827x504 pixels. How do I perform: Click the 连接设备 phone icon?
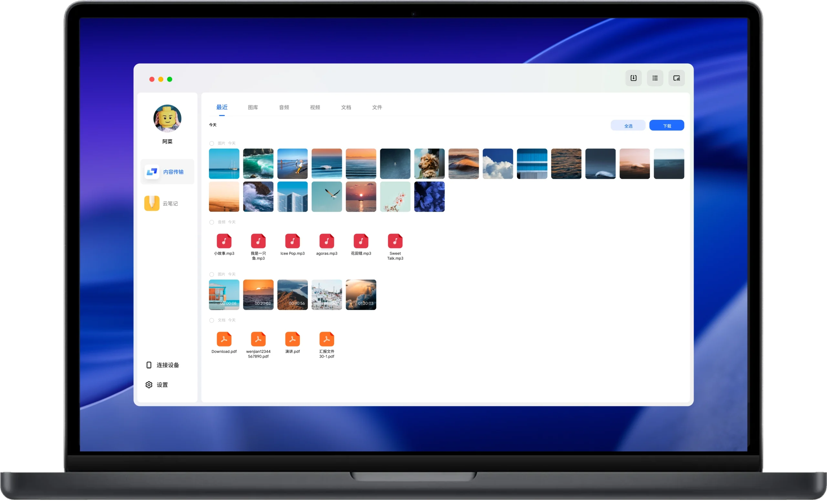[149, 365]
